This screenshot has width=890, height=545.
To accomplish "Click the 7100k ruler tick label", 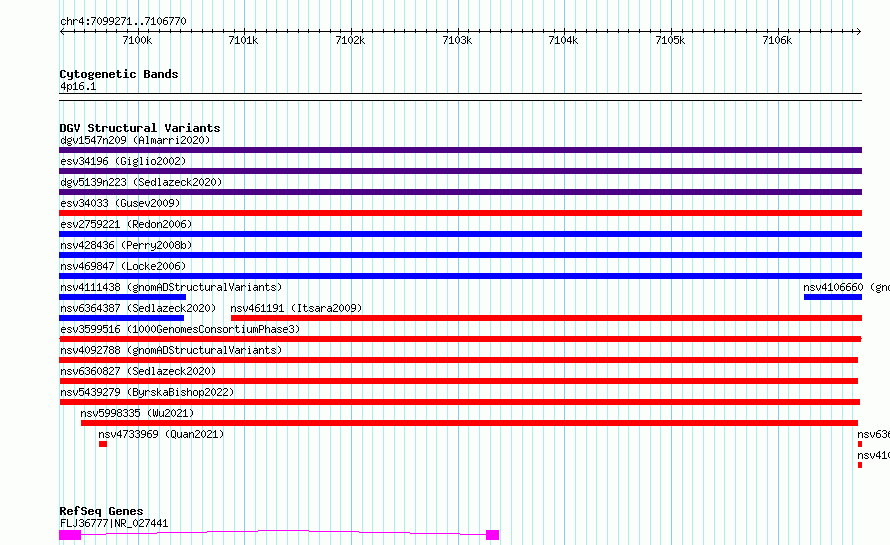I will pos(137,40).
